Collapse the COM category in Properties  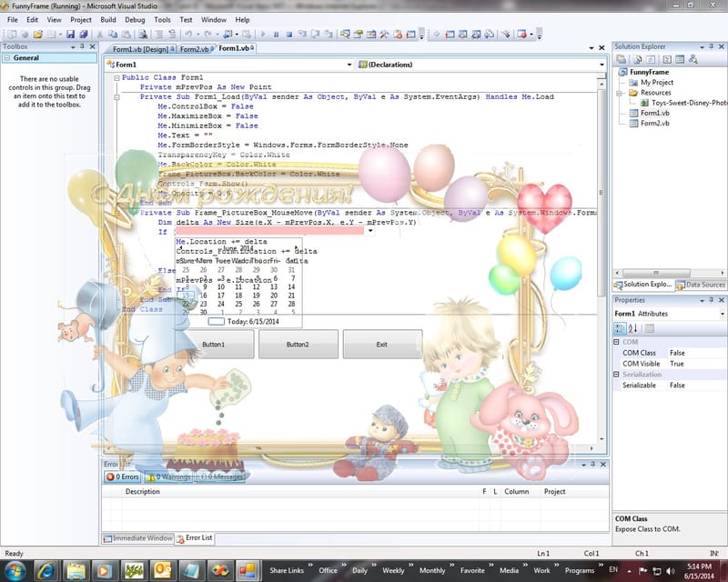point(617,342)
